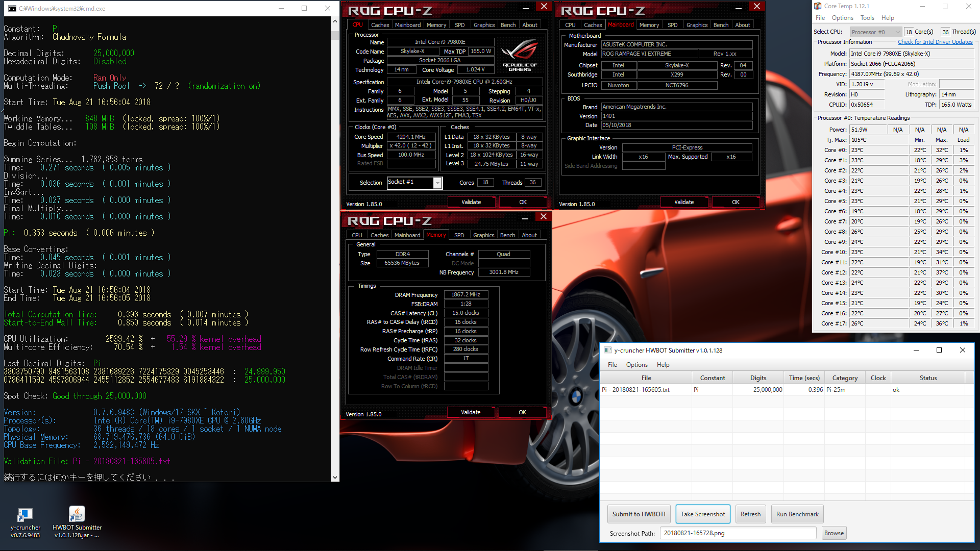The height and width of the screenshot is (551, 980).
Task: Click cmd.exe scrollbar up arrow
Action: point(335,21)
